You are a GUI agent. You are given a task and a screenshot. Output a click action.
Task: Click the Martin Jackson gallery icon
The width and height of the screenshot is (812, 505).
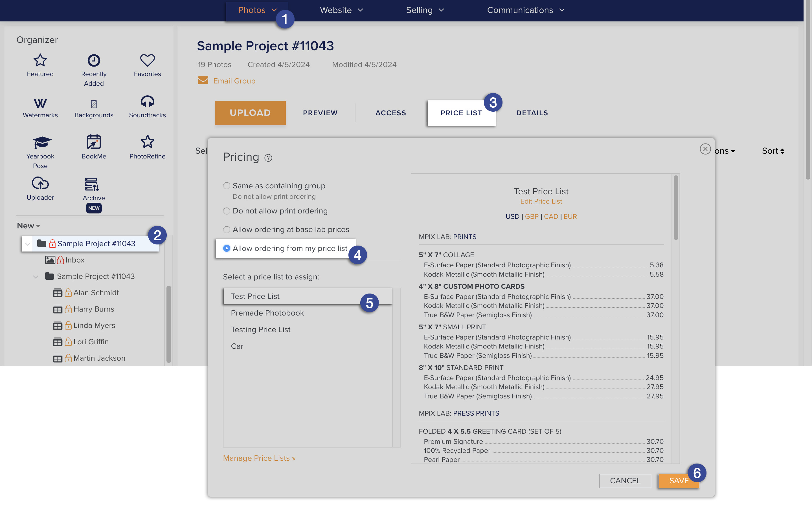(x=58, y=358)
